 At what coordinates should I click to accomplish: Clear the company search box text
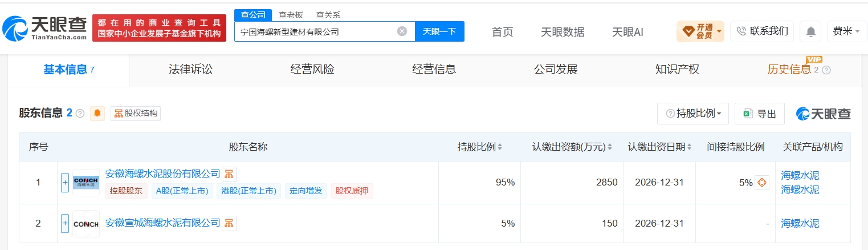(x=402, y=31)
